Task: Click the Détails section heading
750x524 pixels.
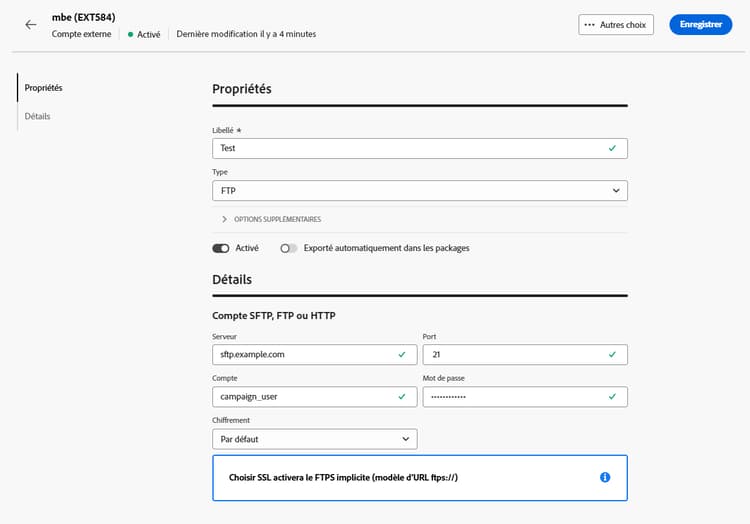Action: coord(232,279)
